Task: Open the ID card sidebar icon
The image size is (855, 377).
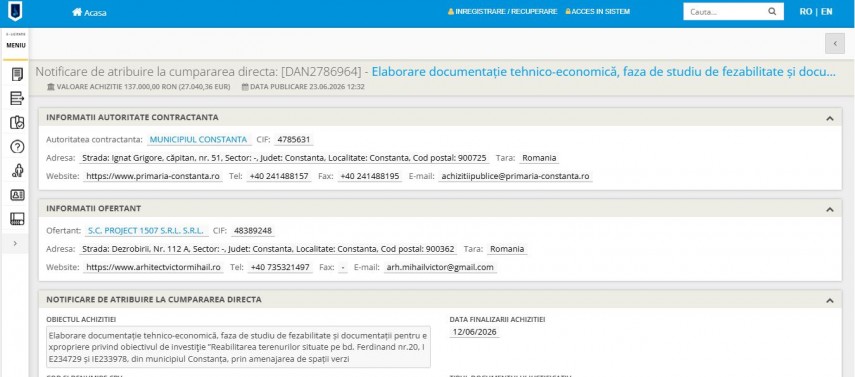Action: point(17,195)
